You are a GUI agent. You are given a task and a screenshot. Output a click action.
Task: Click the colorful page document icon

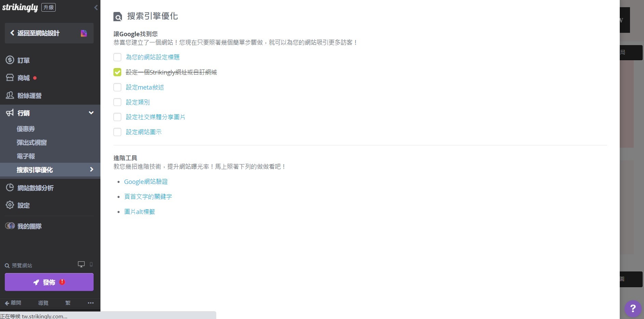(83, 33)
